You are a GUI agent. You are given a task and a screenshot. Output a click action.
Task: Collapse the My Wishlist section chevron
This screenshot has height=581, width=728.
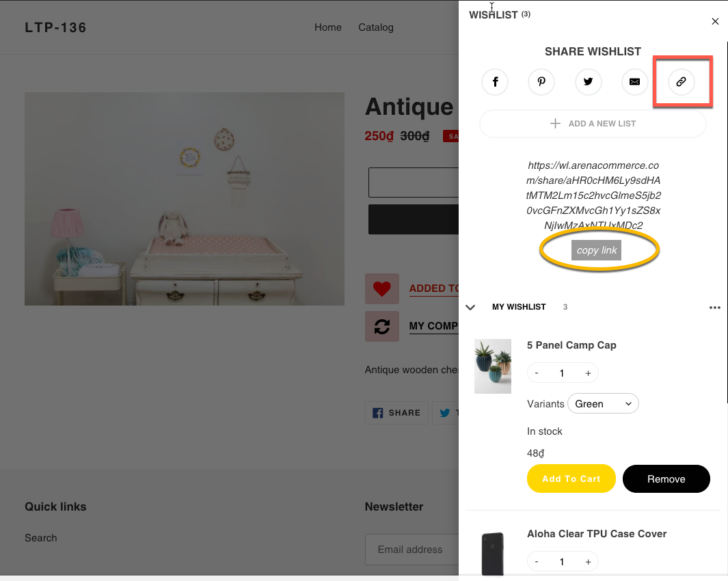pos(470,308)
